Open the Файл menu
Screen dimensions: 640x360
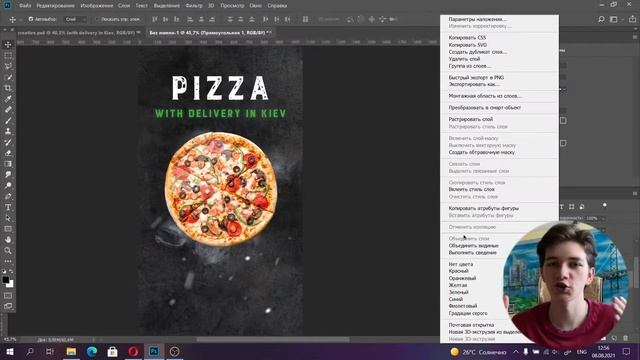(x=25, y=6)
